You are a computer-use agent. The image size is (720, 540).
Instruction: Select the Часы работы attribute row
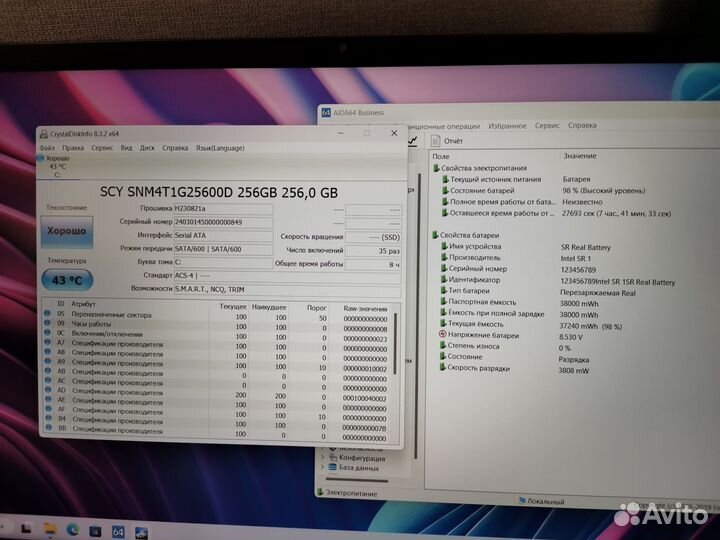[x=218, y=325]
